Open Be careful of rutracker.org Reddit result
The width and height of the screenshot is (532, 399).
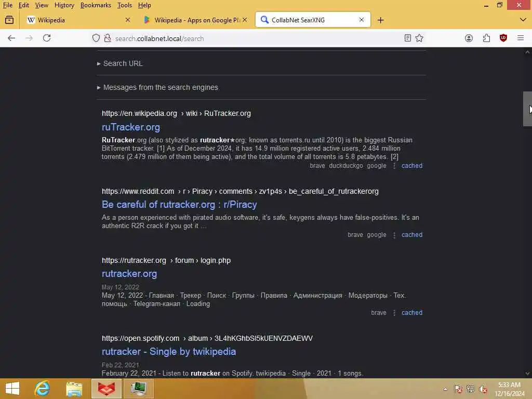tap(179, 205)
